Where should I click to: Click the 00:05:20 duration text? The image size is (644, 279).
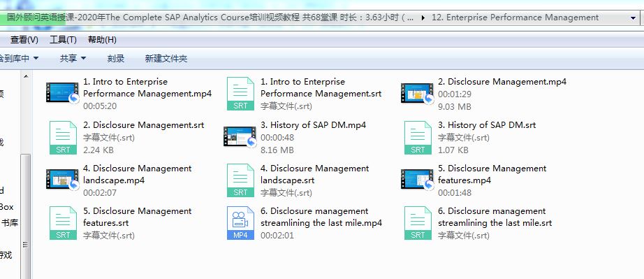pyautogui.click(x=100, y=106)
